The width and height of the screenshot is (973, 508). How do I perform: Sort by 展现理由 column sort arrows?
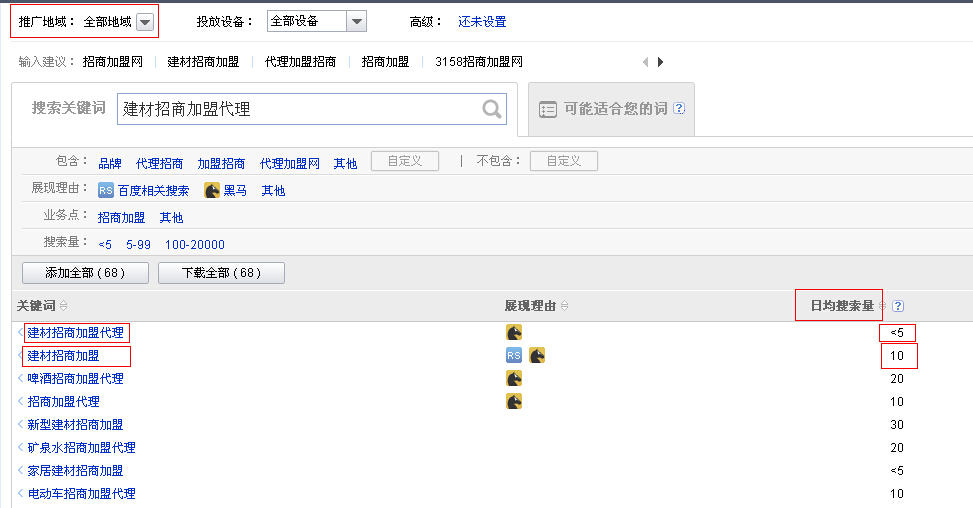click(x=564, y=306)
